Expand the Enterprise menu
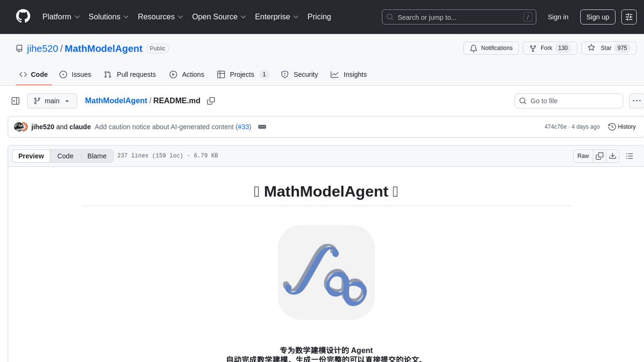644x362 pixels. coord(277,17)
